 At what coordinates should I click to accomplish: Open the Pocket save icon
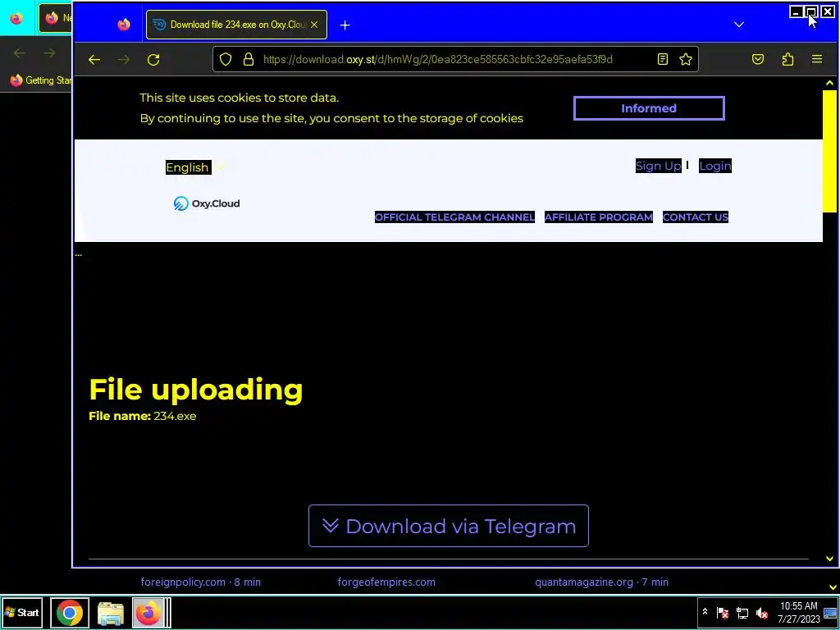[758, 59]
